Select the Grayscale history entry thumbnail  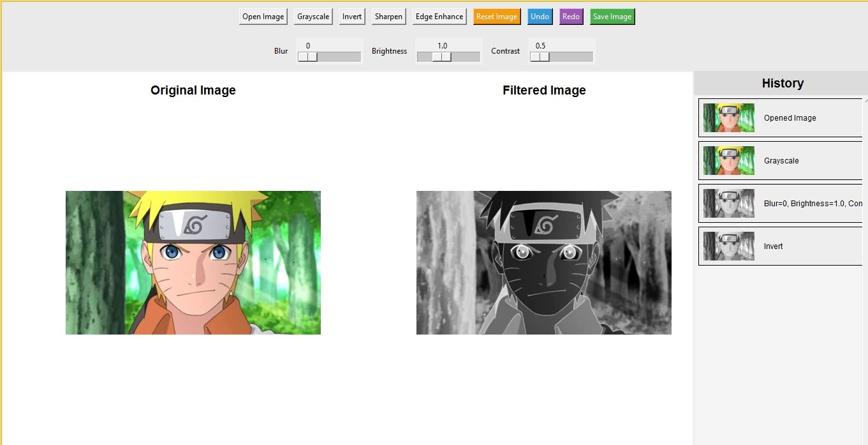tap(729, 161)
